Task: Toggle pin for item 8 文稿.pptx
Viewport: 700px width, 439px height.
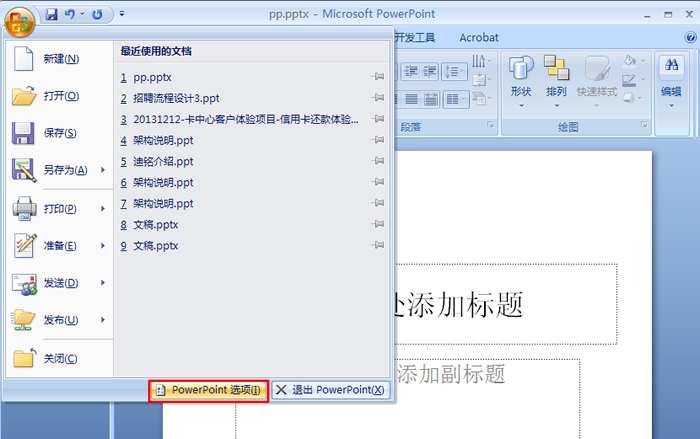Action: [378, 224]
